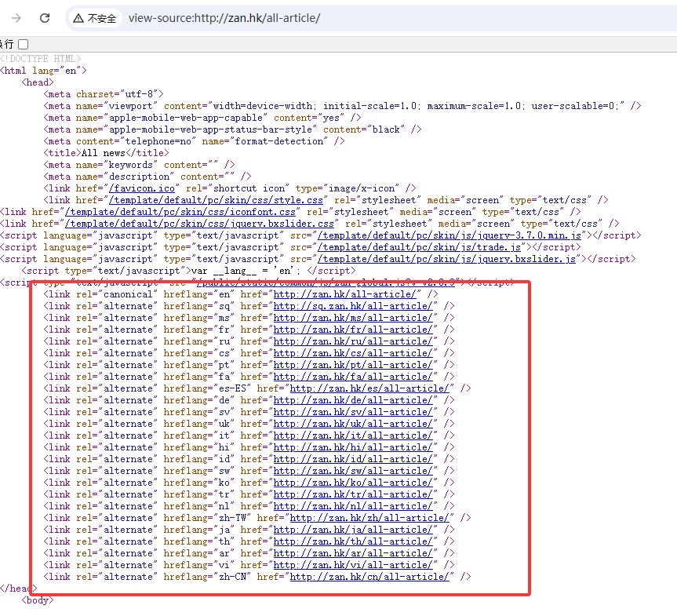Screen dimensions: 677x616
Task: Click the format-detection meta line
Action: 194,141
